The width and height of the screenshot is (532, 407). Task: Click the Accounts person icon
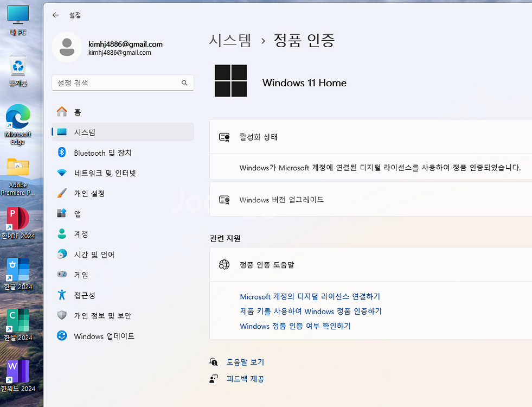click(x=62, y=233)
